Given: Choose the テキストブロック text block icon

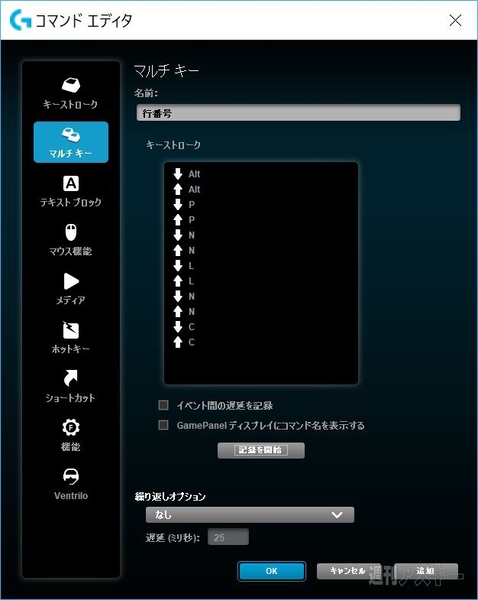Looking at the screenshot, I should [x=71, y=184].
